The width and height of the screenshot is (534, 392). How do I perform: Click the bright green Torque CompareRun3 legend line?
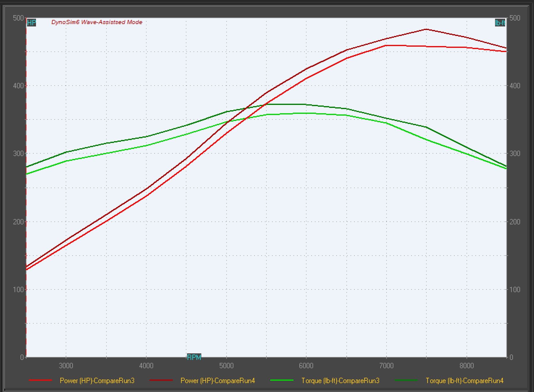click(x=282, y=380)
